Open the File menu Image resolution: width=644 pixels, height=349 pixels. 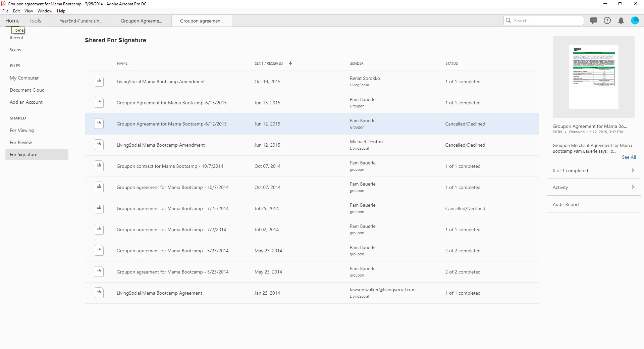coord(5,11)
